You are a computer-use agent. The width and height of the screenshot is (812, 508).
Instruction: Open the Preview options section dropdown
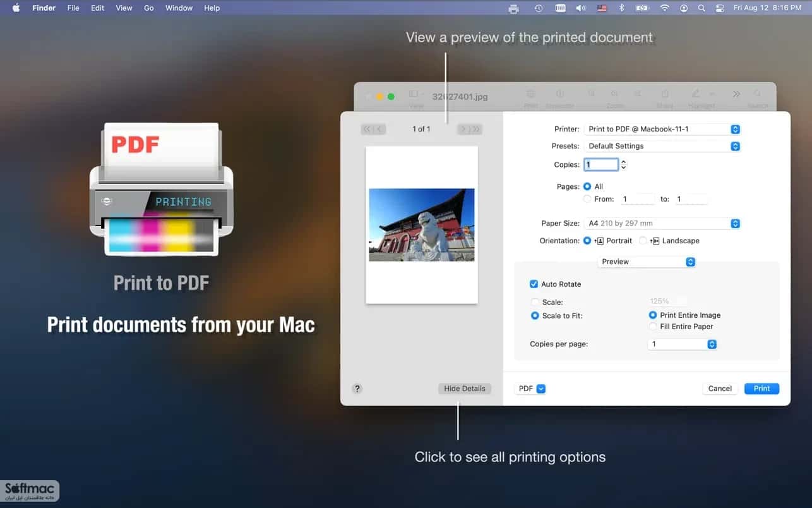click(647, 262)
